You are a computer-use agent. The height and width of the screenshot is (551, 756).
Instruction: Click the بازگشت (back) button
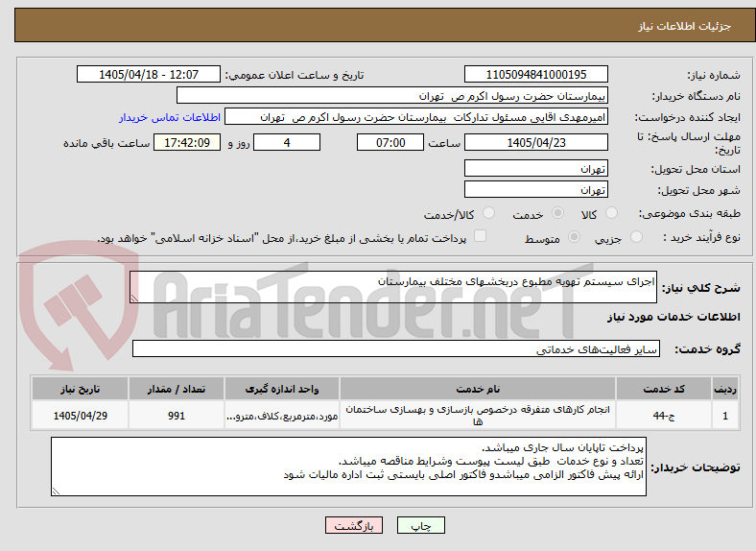354,526
